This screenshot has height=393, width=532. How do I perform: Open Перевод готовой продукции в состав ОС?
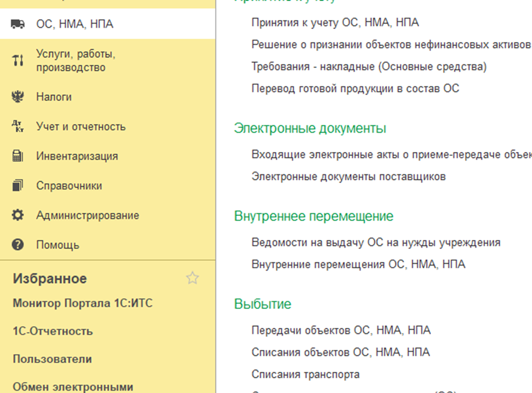355,89
